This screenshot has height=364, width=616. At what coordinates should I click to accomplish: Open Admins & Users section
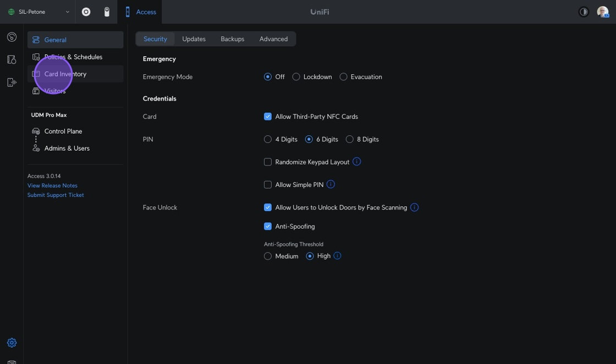coord(67,148)
